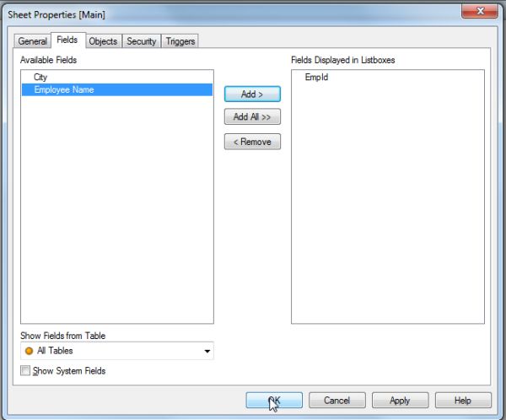
Task: Click the orange All Tables icon
Action: pos(29,351)
